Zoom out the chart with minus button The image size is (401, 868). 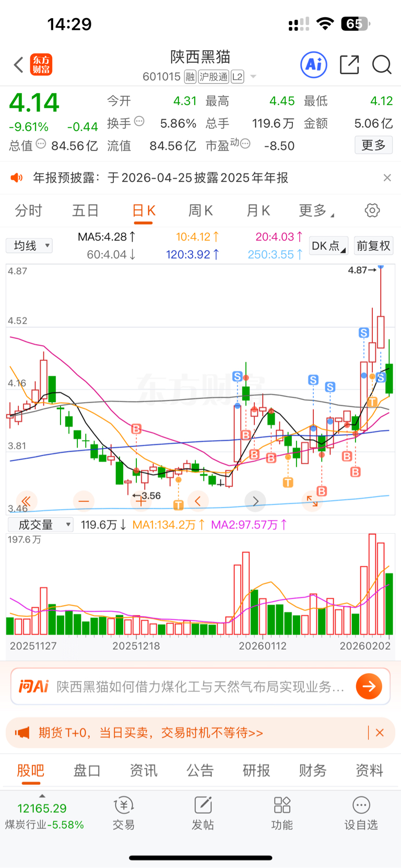pos(84,501)
